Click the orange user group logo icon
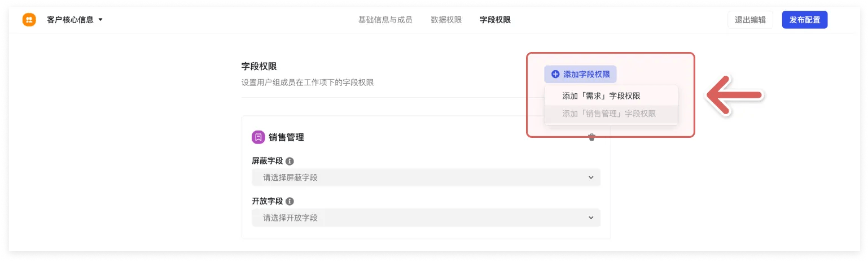The image size is (868, 261). tap(29, 20)
